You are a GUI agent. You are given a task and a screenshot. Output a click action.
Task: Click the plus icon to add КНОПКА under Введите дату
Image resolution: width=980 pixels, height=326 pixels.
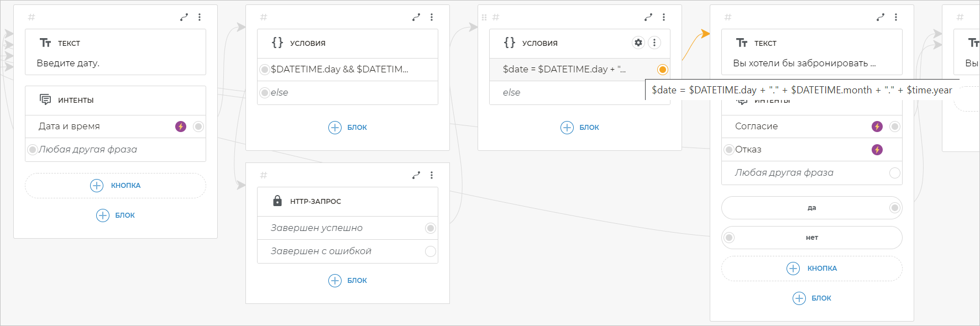(97, 186)
